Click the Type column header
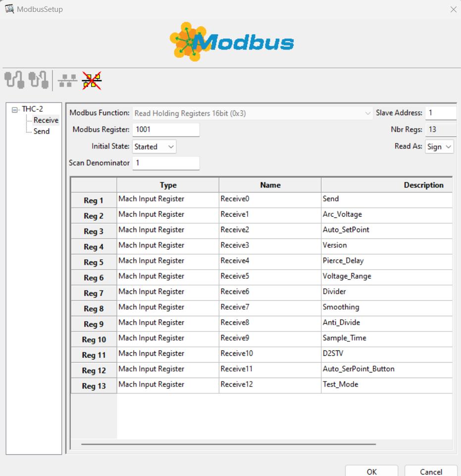The height and width of the screenshot is (476, 461). pos(168,185)
